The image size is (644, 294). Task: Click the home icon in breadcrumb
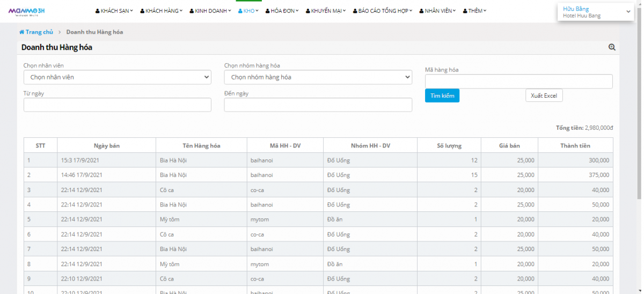coord(22,32)
